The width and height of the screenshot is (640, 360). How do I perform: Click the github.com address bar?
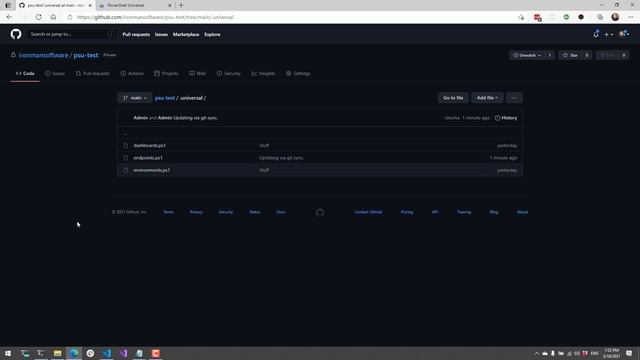click(290, 17)
